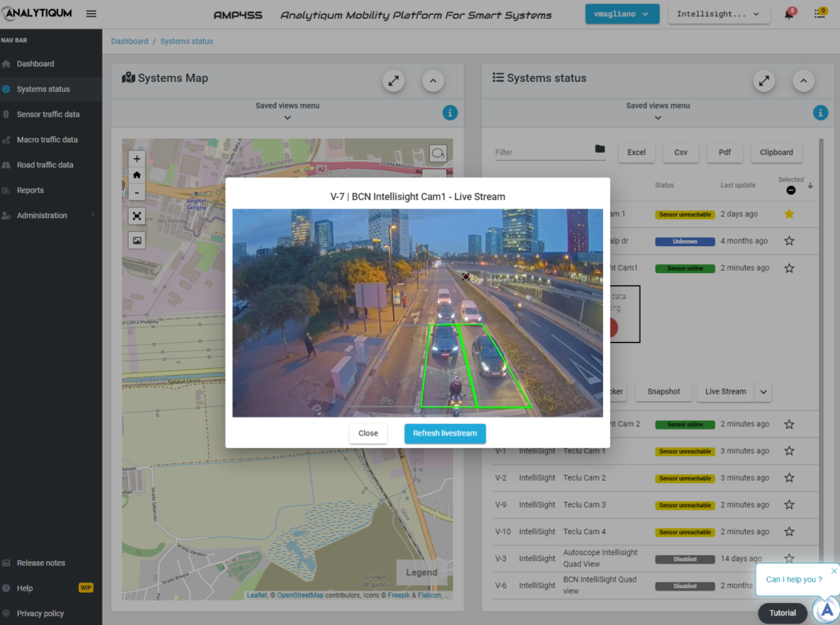This screenshot has height=625, width=840.
Task: Zoom in on the map with plus icon
Action: (x=136, y=158)
